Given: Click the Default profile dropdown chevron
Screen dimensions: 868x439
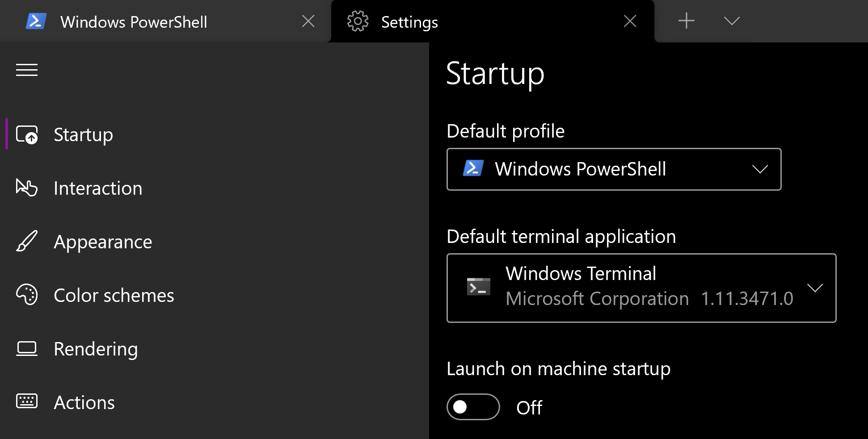Looking at the screenshot, I should click(760, 169).
